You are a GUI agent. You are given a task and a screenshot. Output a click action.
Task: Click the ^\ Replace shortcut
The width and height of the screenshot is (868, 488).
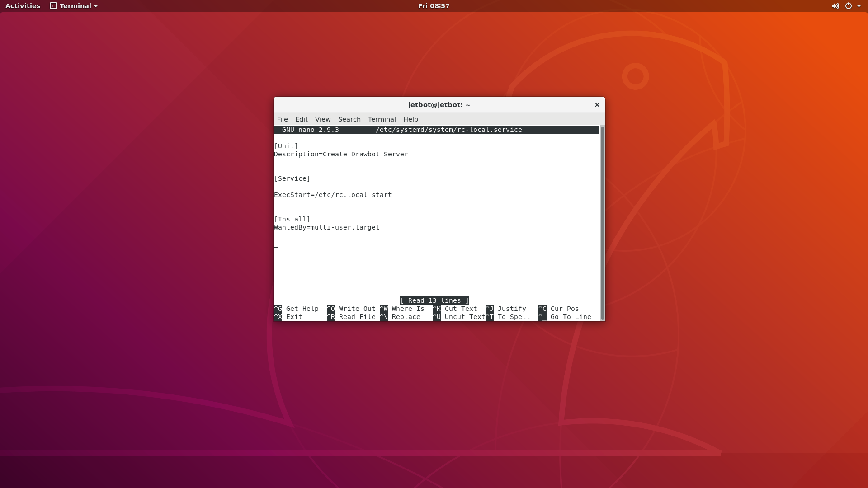pos(400,317)
